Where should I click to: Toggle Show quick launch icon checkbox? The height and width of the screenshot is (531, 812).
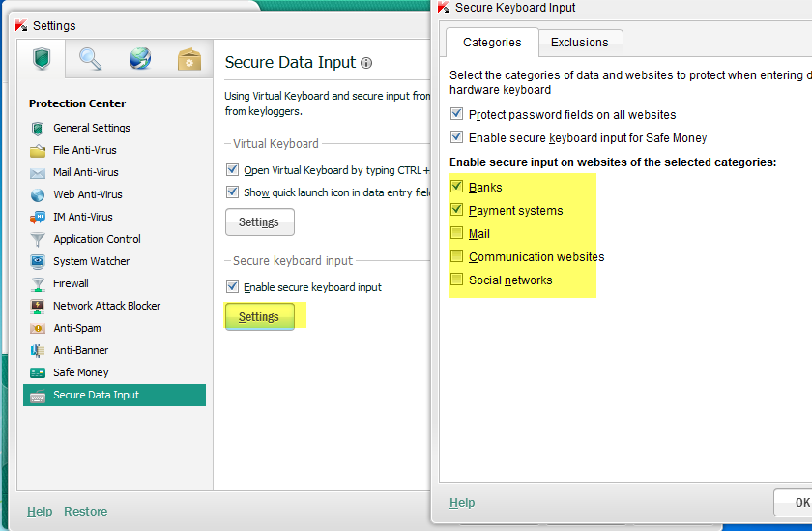(233, 192)
